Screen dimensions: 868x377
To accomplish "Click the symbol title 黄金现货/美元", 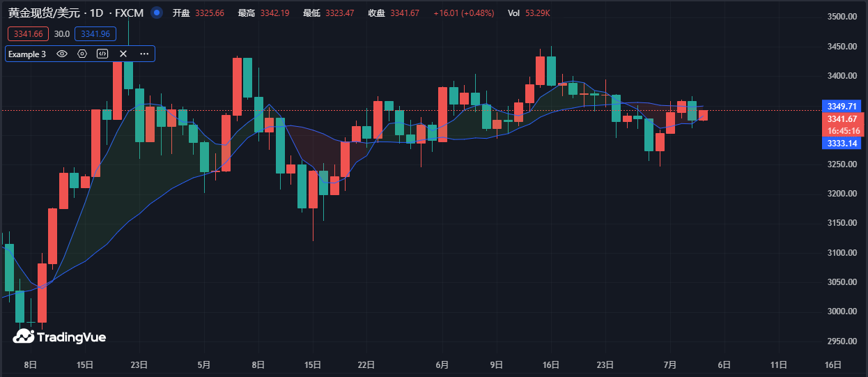I will click(45, 13).
